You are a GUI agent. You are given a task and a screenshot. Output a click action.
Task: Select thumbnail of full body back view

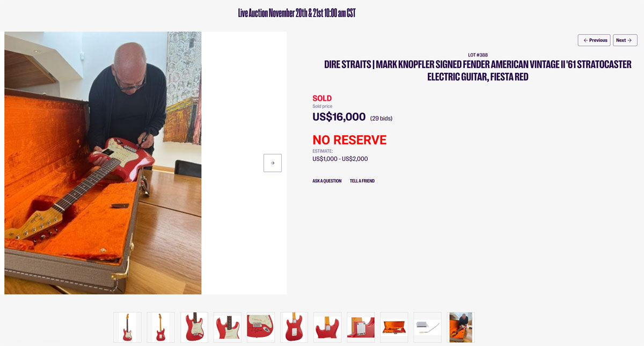tap(294, 327)
